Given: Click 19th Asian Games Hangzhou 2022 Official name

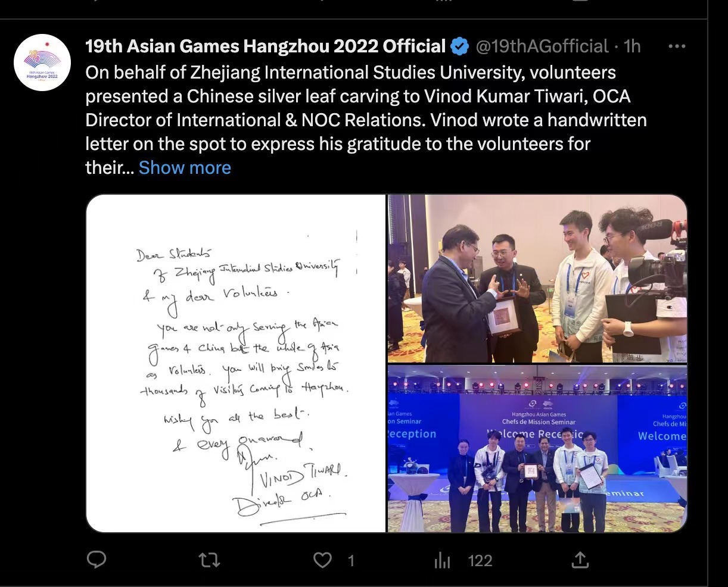Looking at the screenshot, I should (x=266, y=46).
